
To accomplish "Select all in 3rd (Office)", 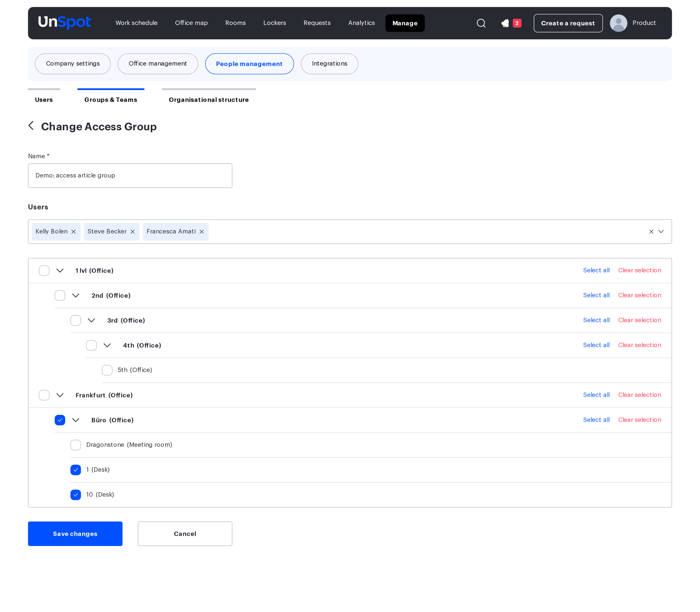I will click(596, 320).
